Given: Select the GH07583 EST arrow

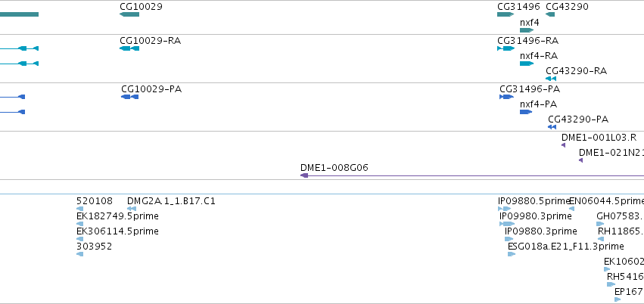Looking at the screenshot, I should point(600,224).
